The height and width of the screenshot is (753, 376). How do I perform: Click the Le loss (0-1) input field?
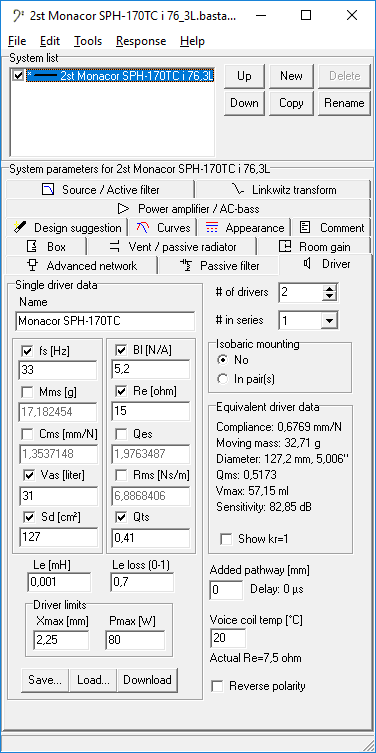143,583
